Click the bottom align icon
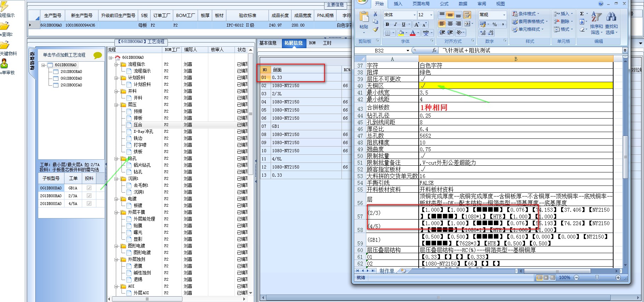Image resolution: width=644 pixels, height=302 pixels. [x=458, y=15]
